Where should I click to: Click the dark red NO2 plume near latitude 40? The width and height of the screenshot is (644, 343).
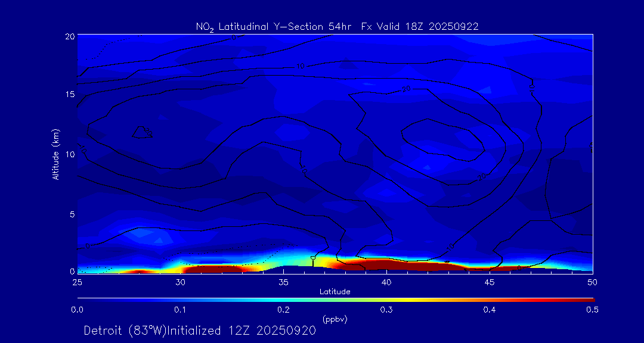tap(386, 264)
